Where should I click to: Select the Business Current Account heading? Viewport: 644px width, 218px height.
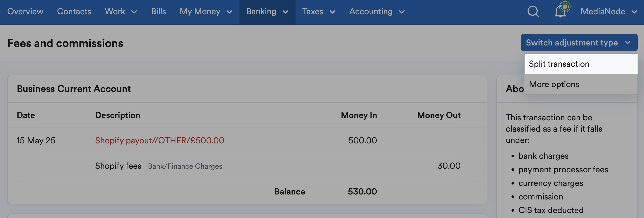click(x=74, y=89)
